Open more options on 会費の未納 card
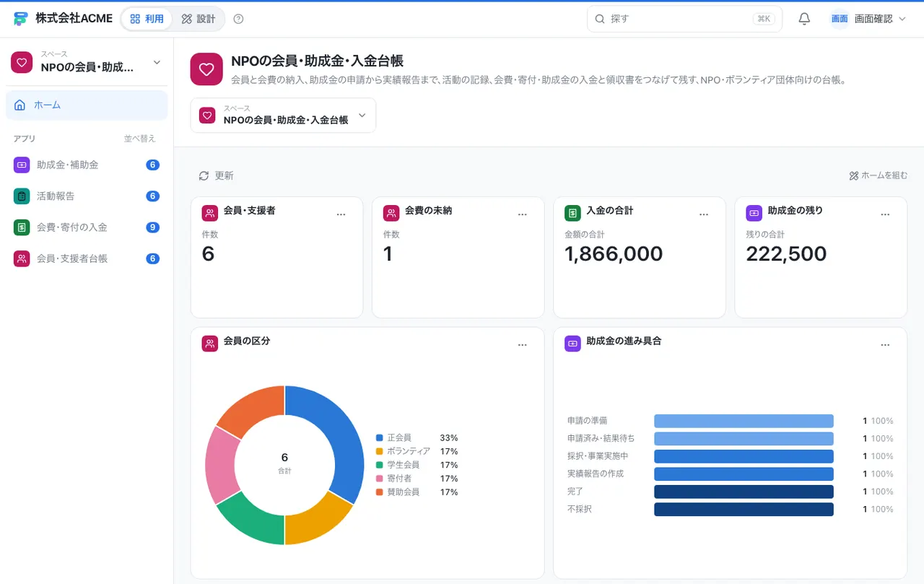 click(523, 214)
